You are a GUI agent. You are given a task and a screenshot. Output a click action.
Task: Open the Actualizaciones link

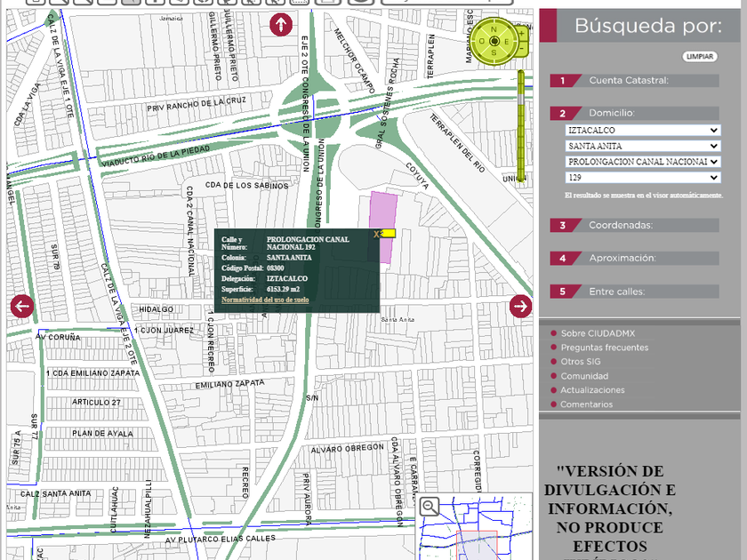[x=592, y=390]
